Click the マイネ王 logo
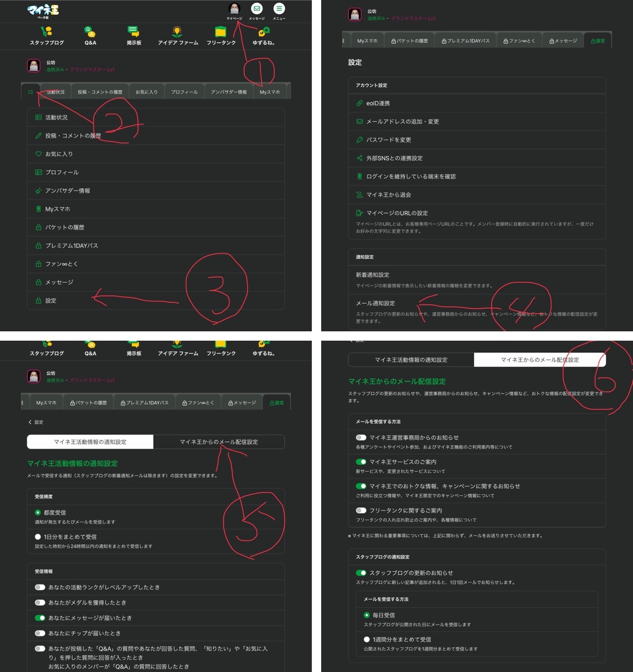This screenshot has width=633, height=672. click(x=43, y=11)
